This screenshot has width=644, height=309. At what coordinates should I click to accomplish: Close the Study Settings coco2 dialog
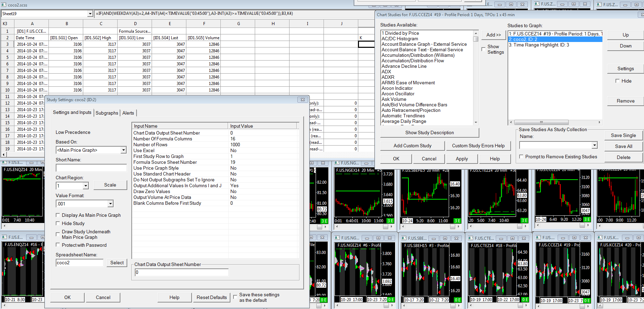pos(303,100)
